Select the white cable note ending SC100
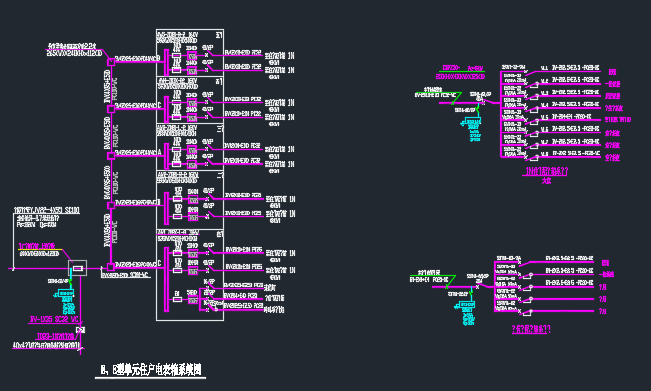651x391 pixels. 47,210
